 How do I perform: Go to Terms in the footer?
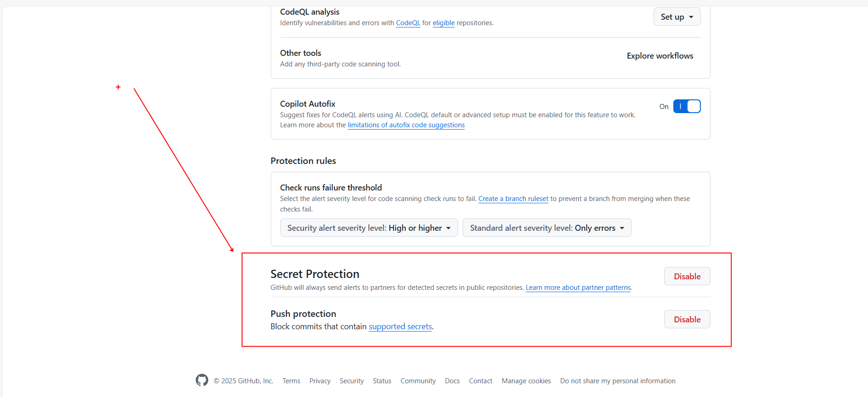click(x=291, y=381)
